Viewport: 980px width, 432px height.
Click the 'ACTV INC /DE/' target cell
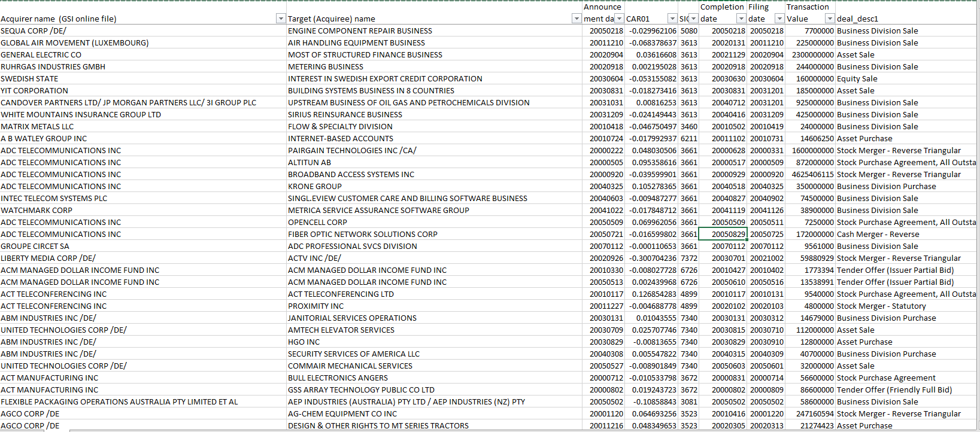[x=434, y=258]
